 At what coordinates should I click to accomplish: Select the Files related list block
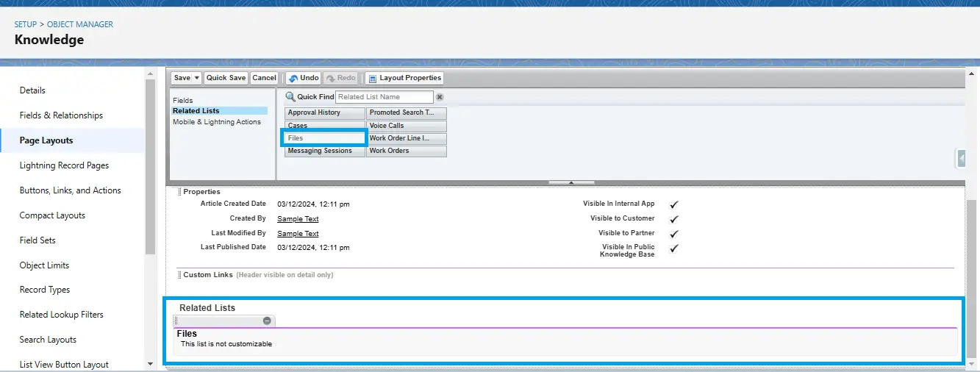coord(566,342)
